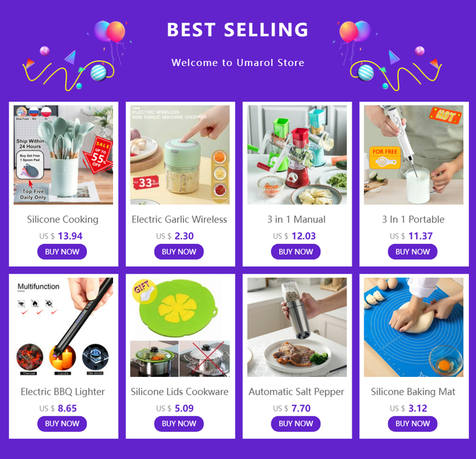This screenshot has width=476, height=459.
Task: View the portable milk frother thumbnail
Action: (414, 155)
